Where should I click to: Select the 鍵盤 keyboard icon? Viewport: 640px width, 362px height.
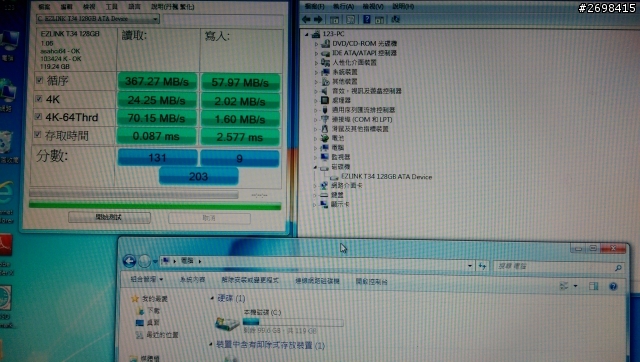click(324, 195)
